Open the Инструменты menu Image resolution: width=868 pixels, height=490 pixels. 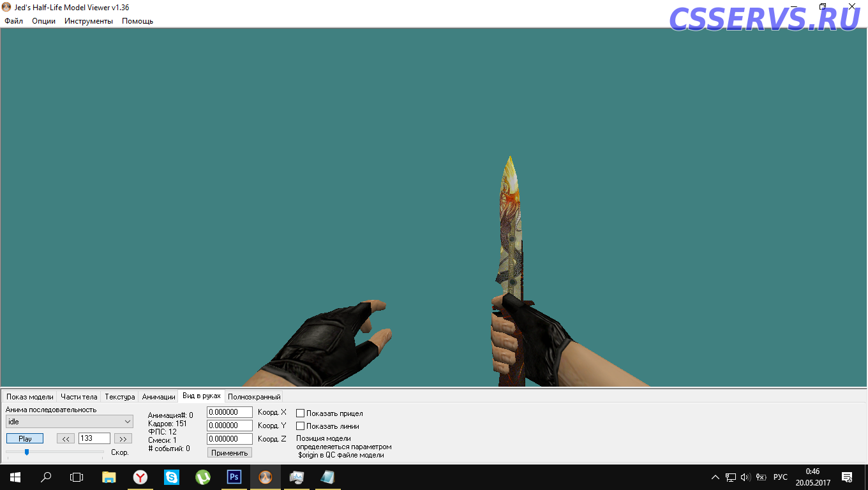(x=89, y=21)
